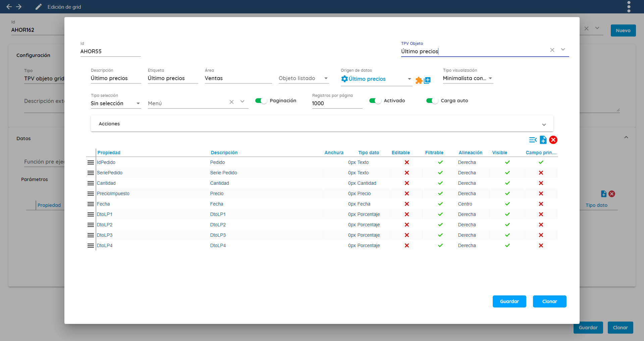
Task: Toggle the Carga auto switch
Action: click(x=432, y=101)
